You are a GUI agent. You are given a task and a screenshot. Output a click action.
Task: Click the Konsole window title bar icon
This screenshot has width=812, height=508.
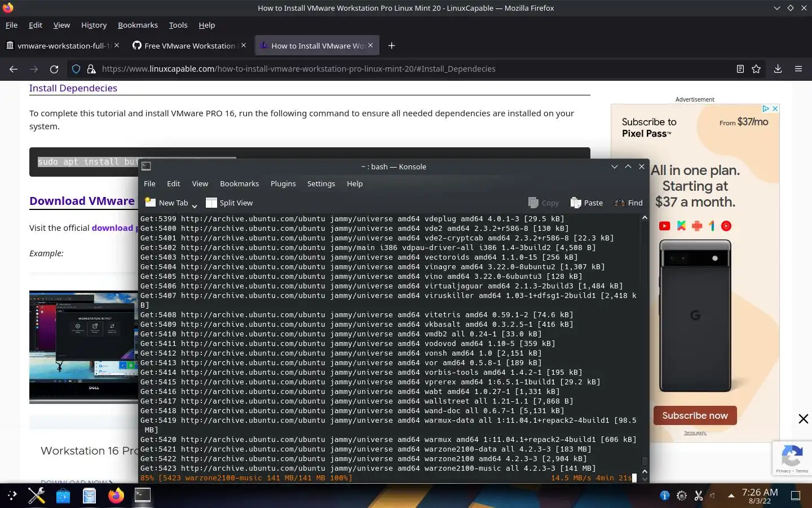pyautogui.click(x=146, y=166)
